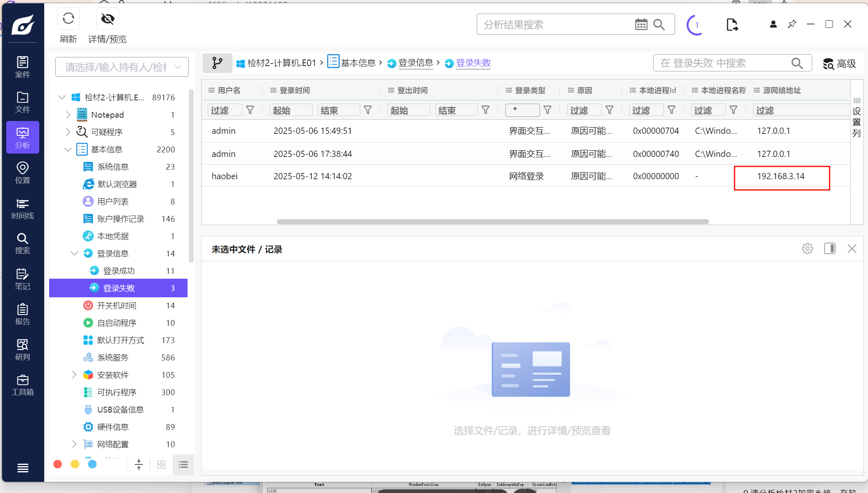868x493 pixels.
Task: Click the export file icon in top bar
Action: 732,25
